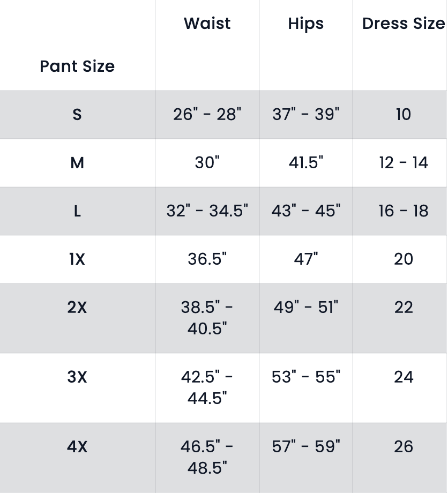
Task: Click the S pant size row label
Action: click(77, 115)
